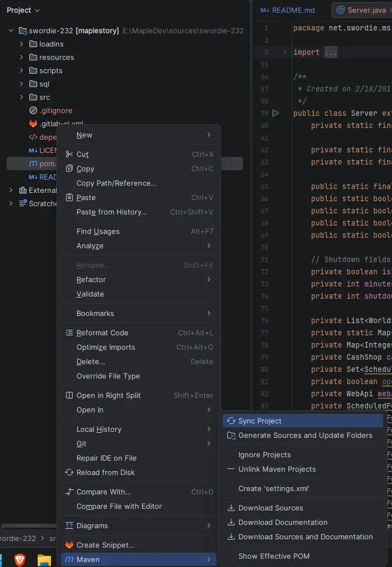
Task: Select Repair IDE on File
Action: (x=139, y=458)
